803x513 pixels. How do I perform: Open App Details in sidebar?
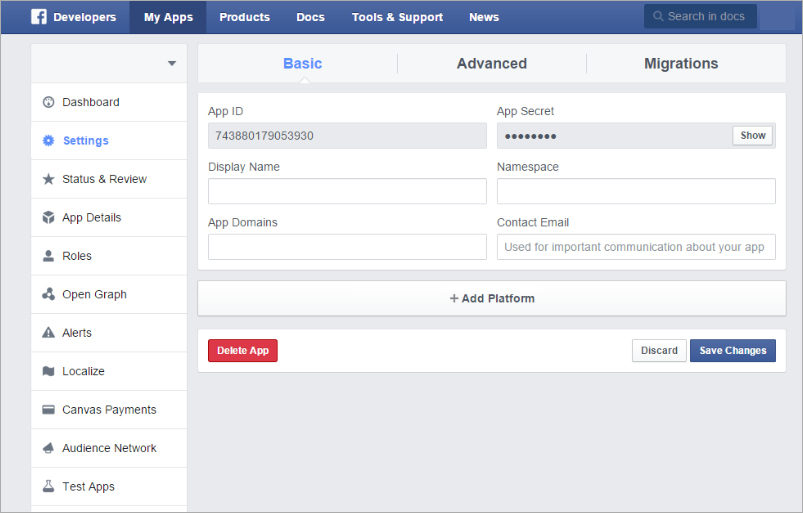pyautogui.click(x=109, y=217)
